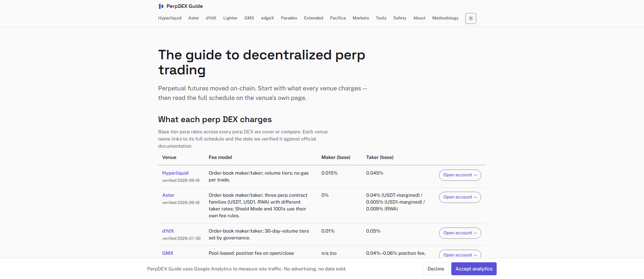Follow the GMX venue link in table
The width and height of the screenshot is (644, 279).
pos(168,253)
